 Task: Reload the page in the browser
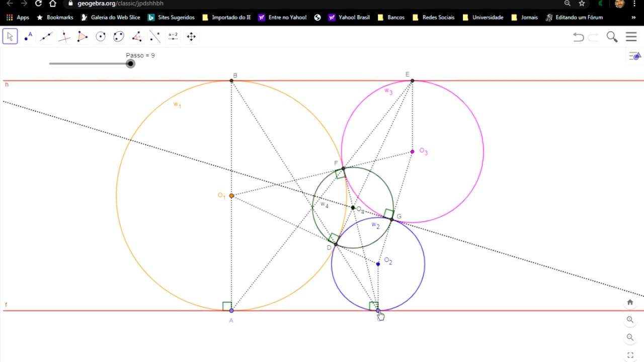[x=38, y=4]
